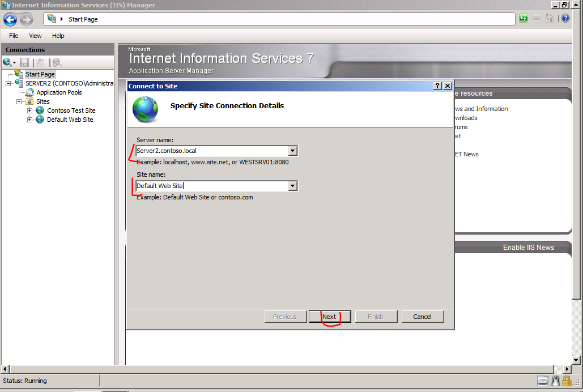Click the Sites folder icon

pyautogui.click(x=29, y=101)
